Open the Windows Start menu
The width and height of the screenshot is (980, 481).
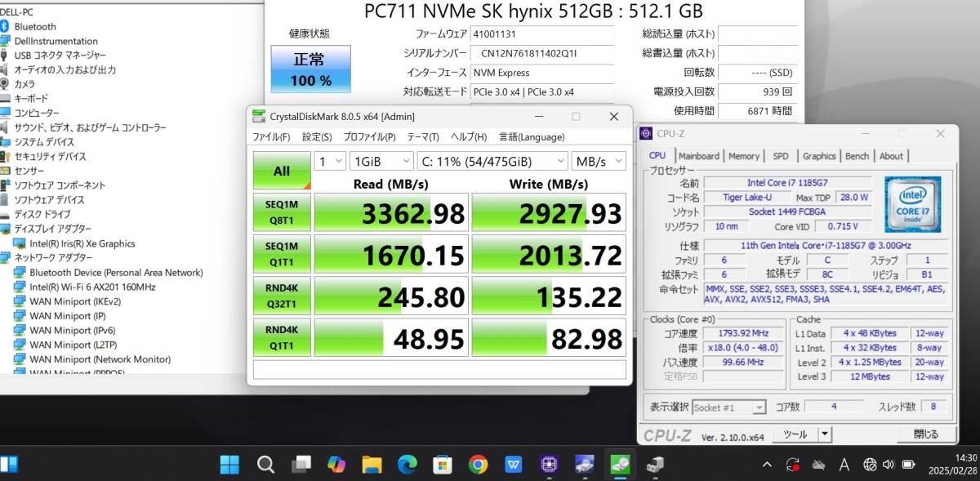point(229,465)
